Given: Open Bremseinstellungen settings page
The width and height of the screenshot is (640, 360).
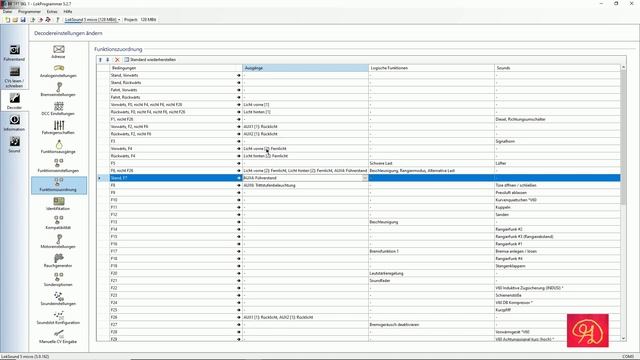Looking at the screenshot, I should (x=59, y=90).
